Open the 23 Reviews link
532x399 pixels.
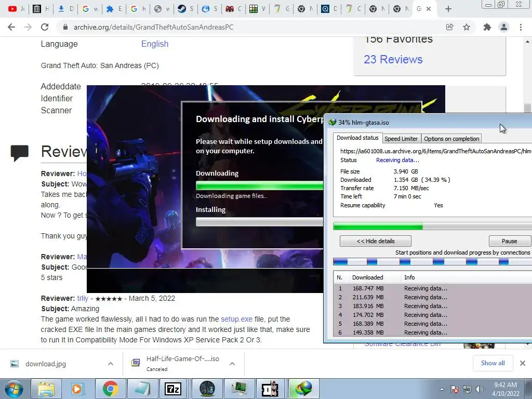click(393, 59)
